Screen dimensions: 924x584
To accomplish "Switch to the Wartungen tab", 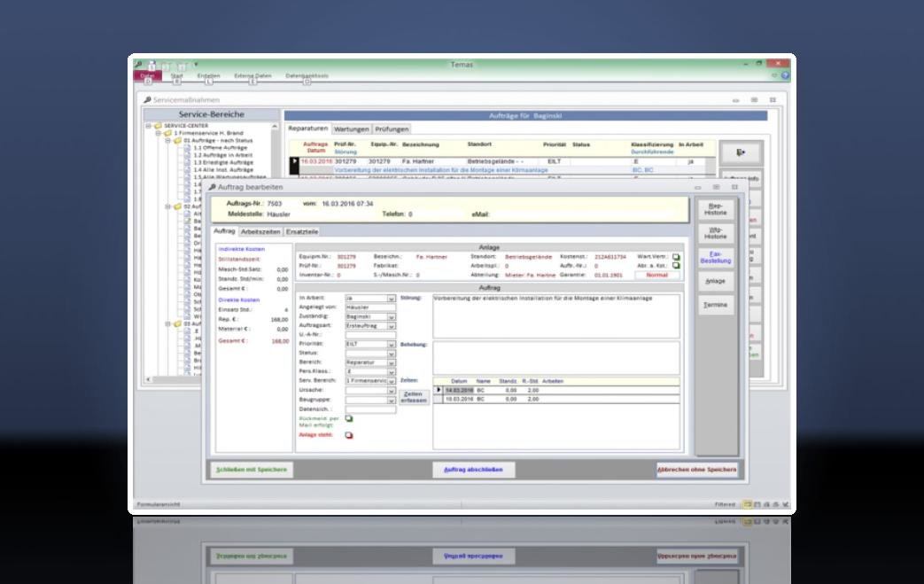I will point(351,129).
